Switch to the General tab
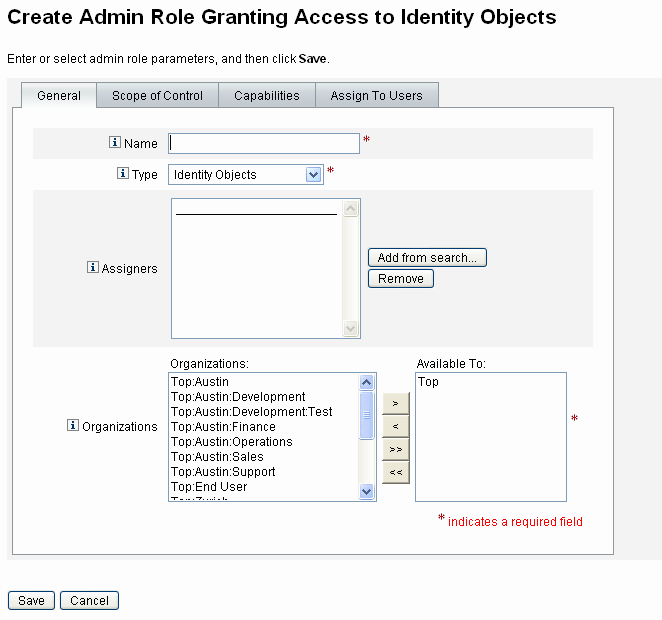This screenshot has height=620, width=662. [x=59, y=96]
